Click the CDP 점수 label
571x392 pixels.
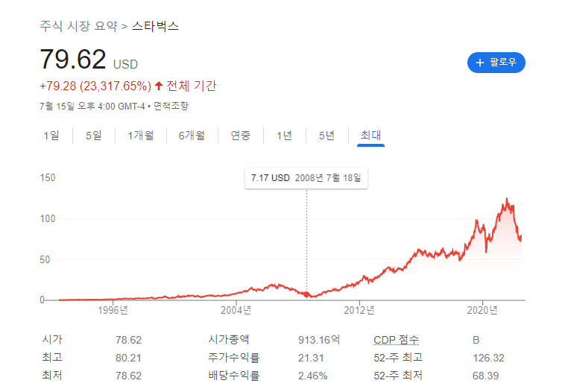tap(397, 340)
